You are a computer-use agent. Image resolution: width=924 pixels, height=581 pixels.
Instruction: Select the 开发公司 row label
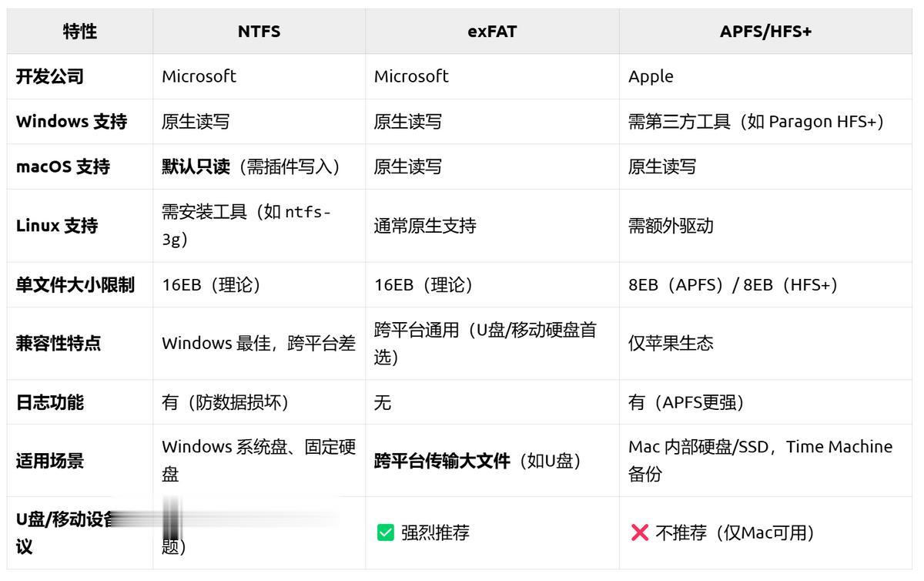(50, 76)
